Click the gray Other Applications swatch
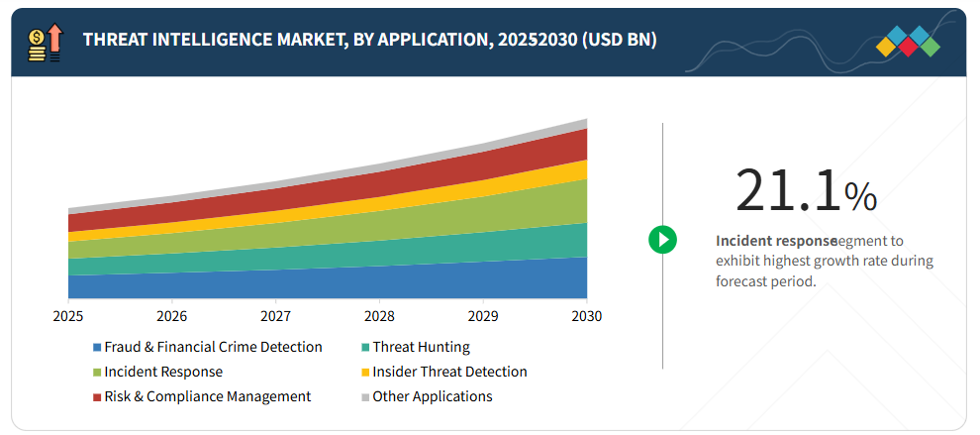The height and width of the screenshot is (435, 980). click(365, 397)
